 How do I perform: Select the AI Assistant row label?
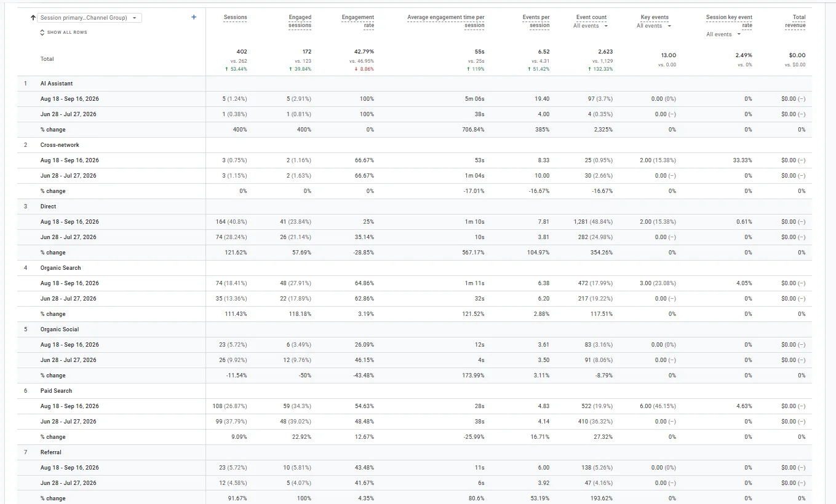click(57, 84)
